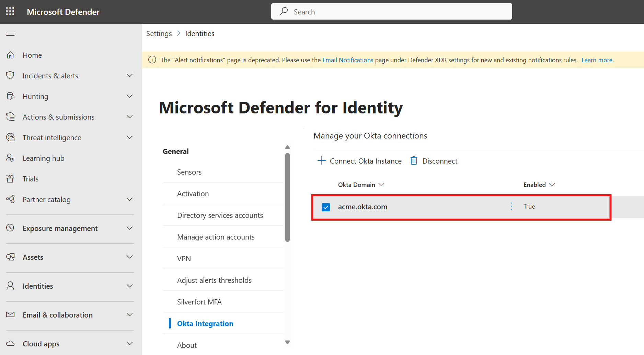Expand the Identities chevron
The height and width of the screenshot is (355, 644).
coord(129,286)
